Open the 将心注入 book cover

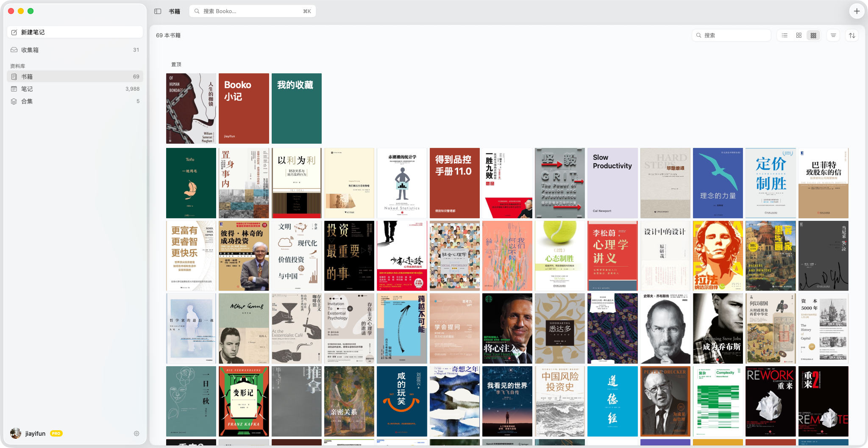click(x=507, y=329)
